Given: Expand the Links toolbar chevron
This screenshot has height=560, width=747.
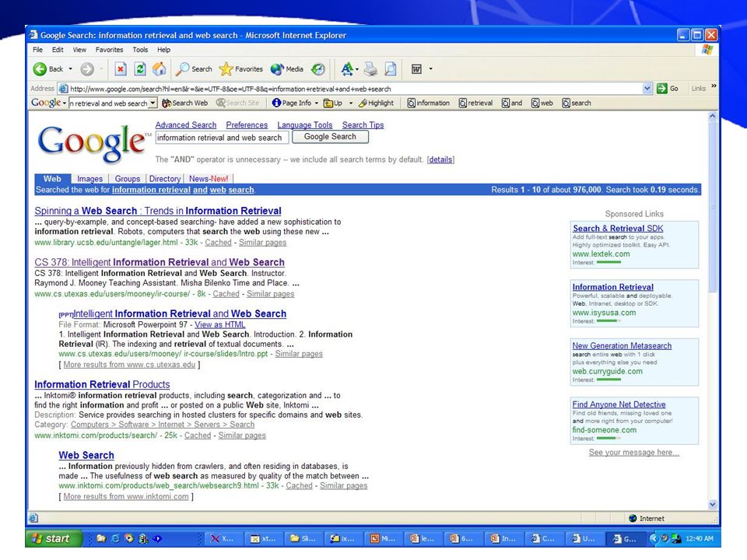Looking at the screenshot, I should (x=714, y=86).
